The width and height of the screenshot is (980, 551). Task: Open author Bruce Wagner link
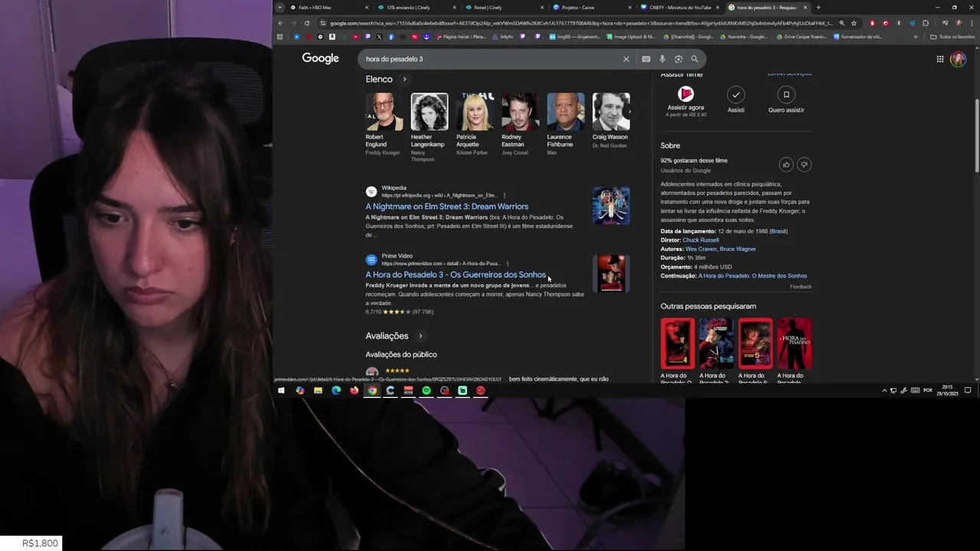(x=738, y=249)
